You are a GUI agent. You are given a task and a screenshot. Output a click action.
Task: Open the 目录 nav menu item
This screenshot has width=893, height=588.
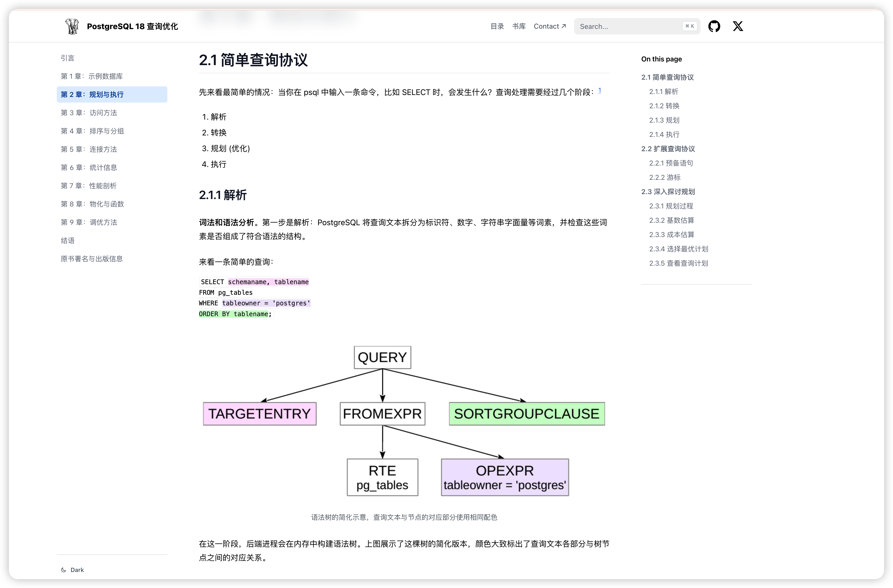click(497, 26)
